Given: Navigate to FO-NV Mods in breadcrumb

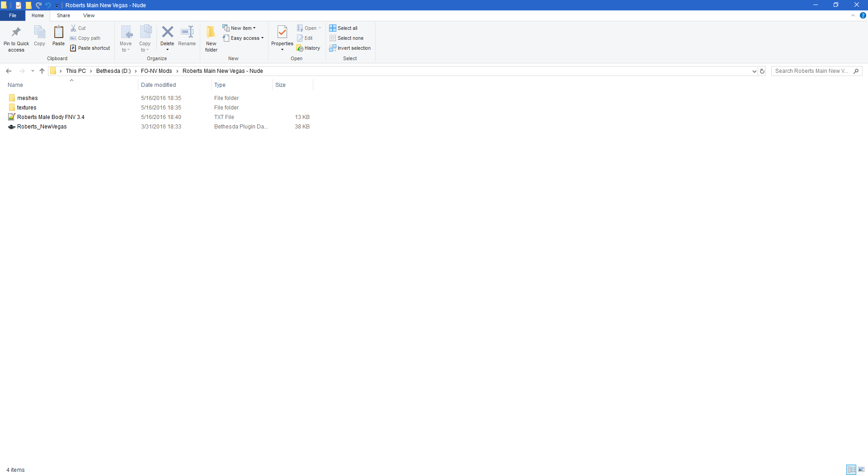Looking at the screenshot, I should pos(156,71).
